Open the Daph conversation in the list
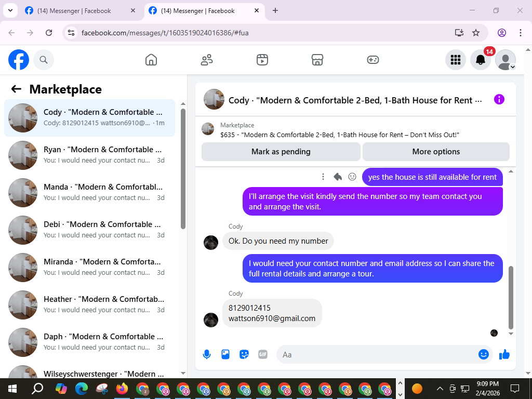This screenshot has width=532, height=399. [89, 342]
